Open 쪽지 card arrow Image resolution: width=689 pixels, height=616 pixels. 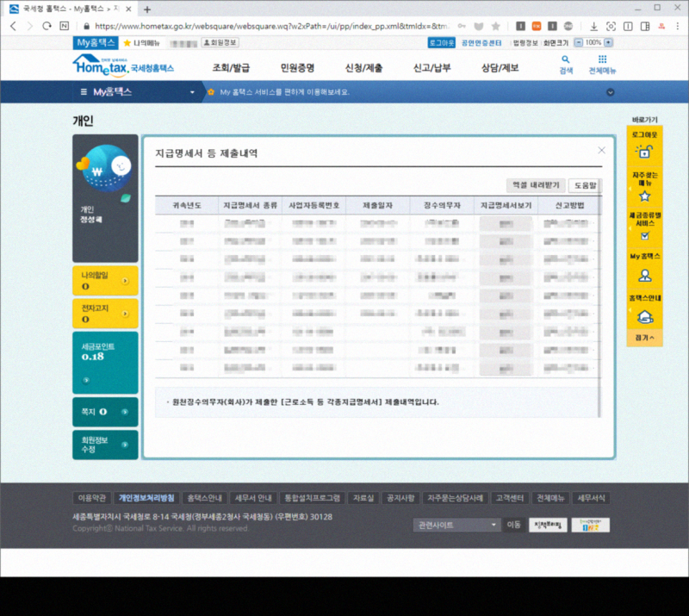(x=125, y=412)
